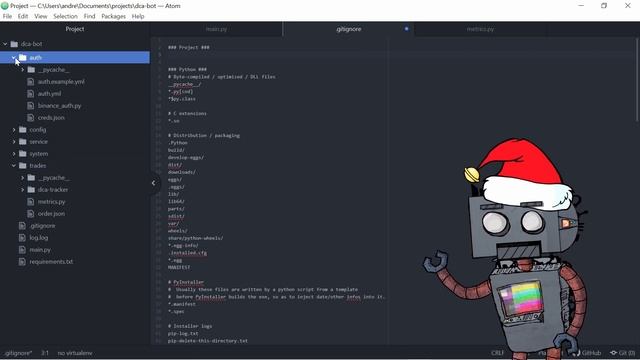
Task: Click the 'MANIFEST' line in editor
Action: tap(179, 267)
